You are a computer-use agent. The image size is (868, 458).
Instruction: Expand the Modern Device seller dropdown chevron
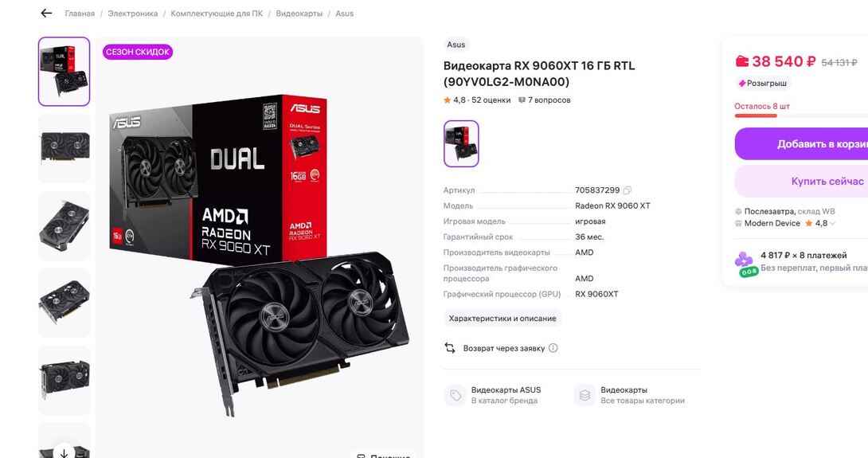[832, 224]
